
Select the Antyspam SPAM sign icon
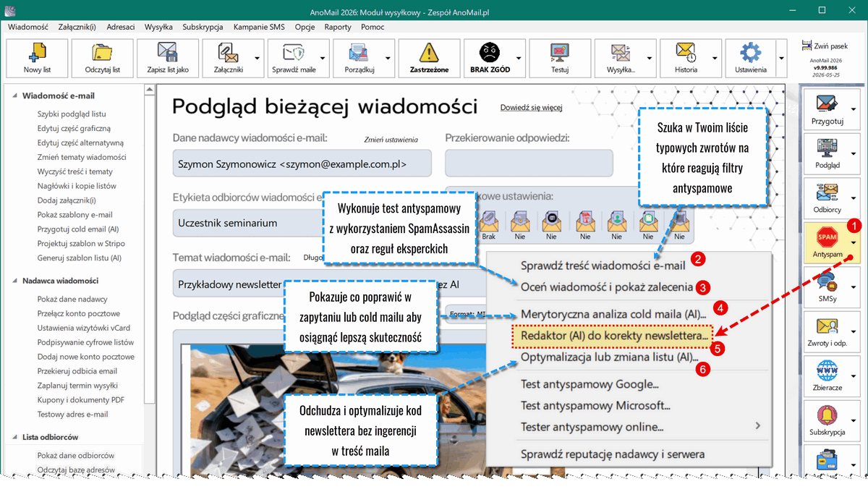[x=827, y=237]
